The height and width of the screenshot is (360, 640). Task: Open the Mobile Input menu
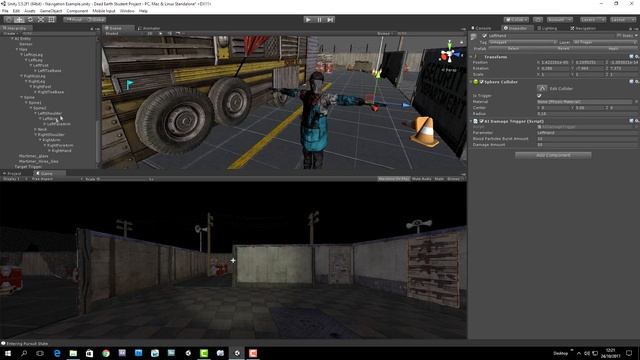(104, 11)
